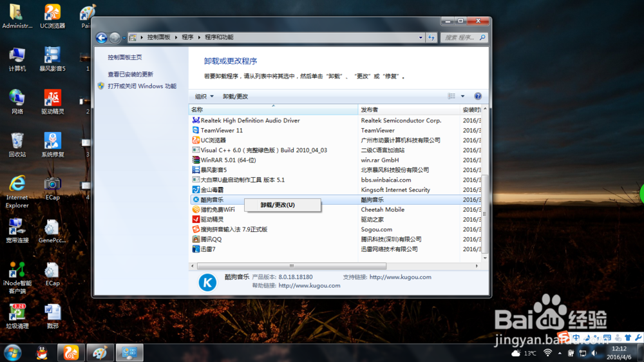Select the 暴风影音5 program row
644x362 pixels.
(336, 169)
